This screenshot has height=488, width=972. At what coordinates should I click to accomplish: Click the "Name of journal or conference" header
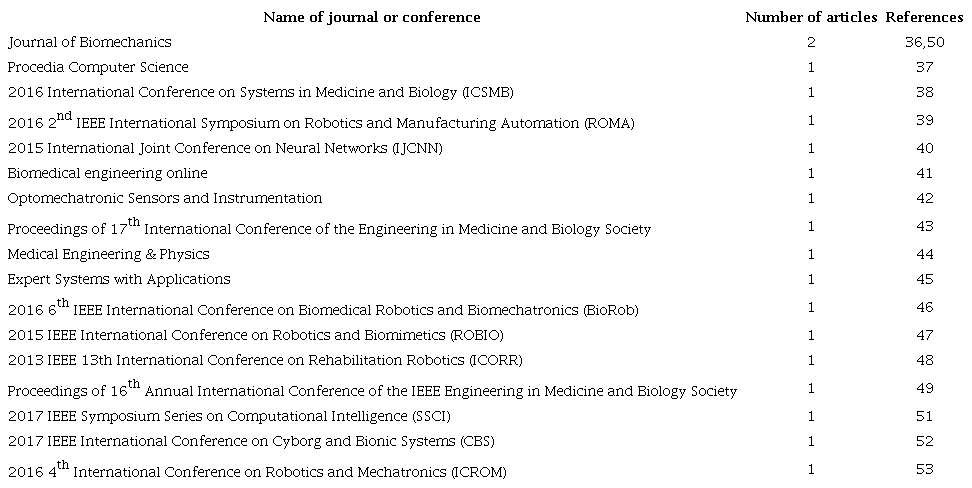[x=371, y=17]
